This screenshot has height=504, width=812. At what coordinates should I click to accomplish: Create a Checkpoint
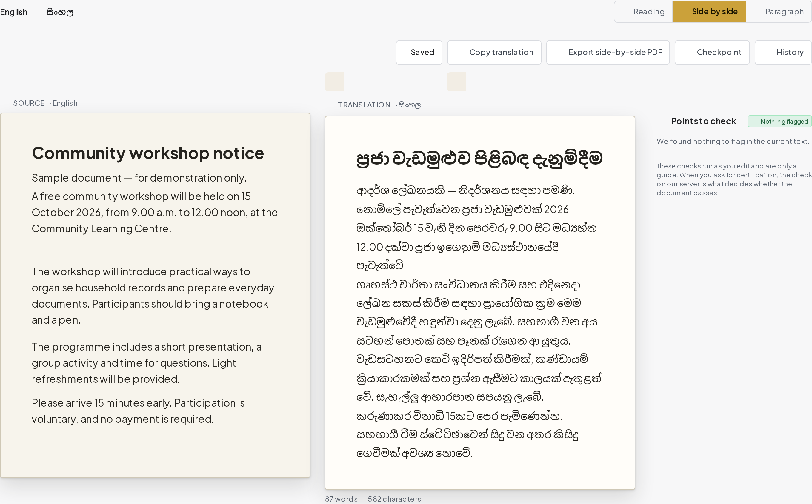712,52
